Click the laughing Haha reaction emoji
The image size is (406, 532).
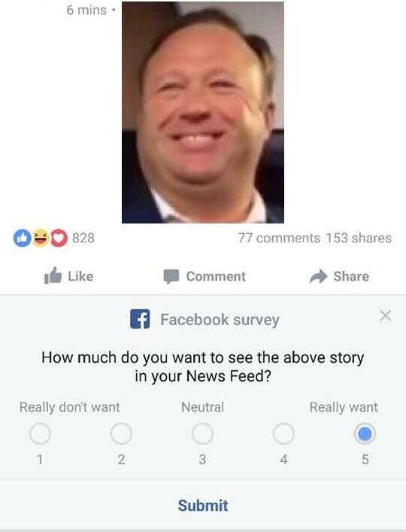coord(41,238)
